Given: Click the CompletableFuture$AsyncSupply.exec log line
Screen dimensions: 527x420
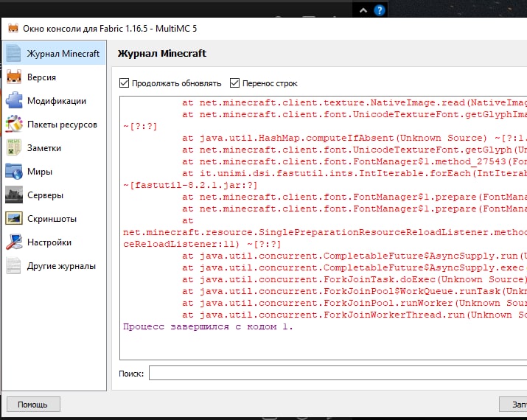Looking at the screenshot, I should [355, 267].
